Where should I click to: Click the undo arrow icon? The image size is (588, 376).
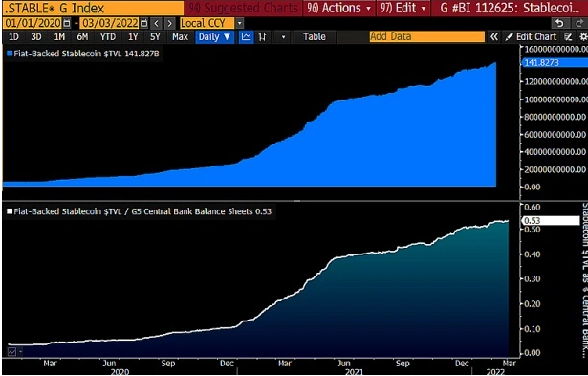559,23
